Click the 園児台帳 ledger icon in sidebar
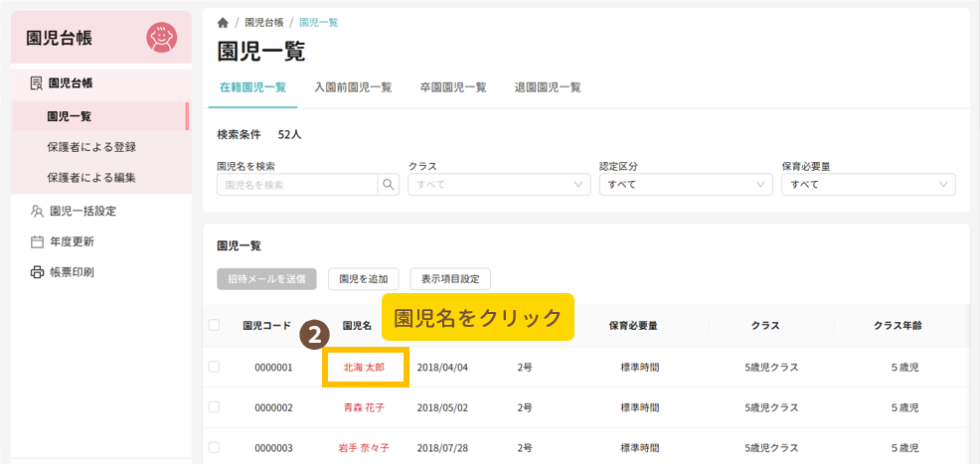This screenshot has width=980, height=464. click(36, 83)
